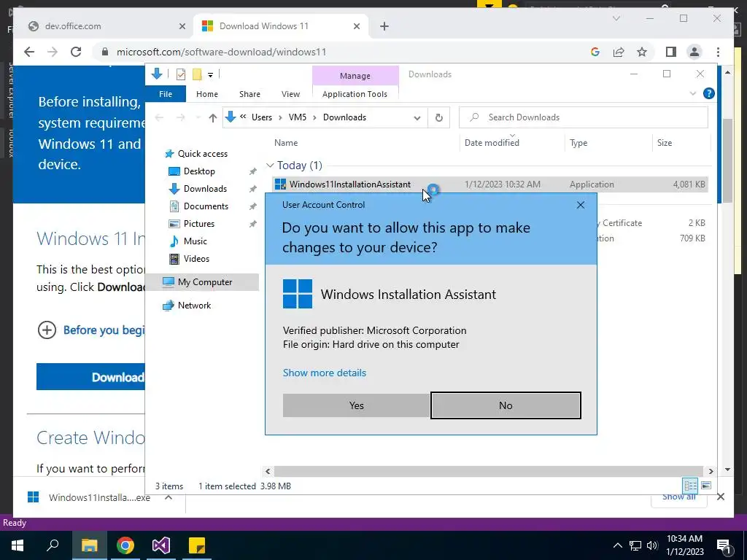
Task: Open Music in navigation pane
Action: (195, 241)
